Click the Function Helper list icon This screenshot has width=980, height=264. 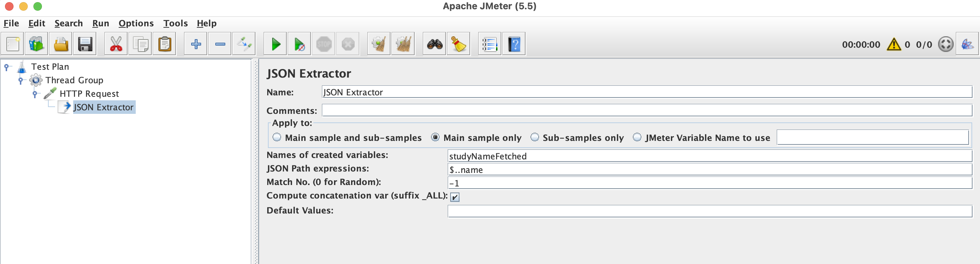click(x=490, y=44)
